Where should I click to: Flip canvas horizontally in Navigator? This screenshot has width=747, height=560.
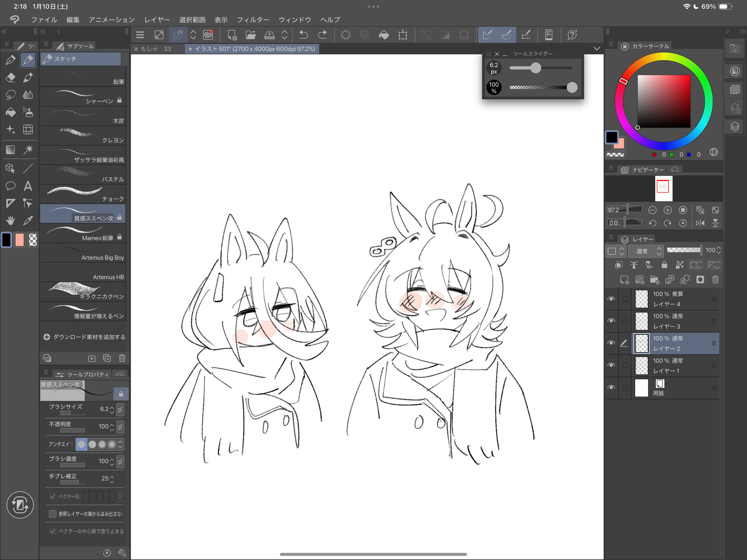700,223
